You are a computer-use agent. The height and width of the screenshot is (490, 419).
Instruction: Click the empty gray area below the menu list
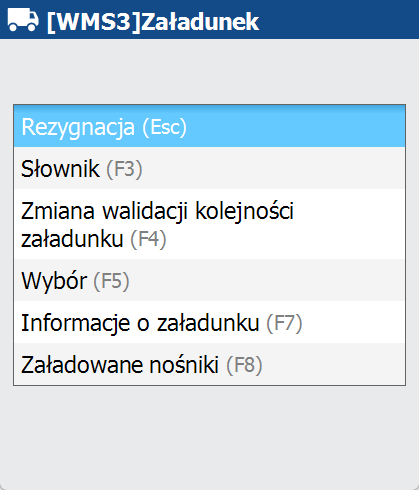coord(209,437)
